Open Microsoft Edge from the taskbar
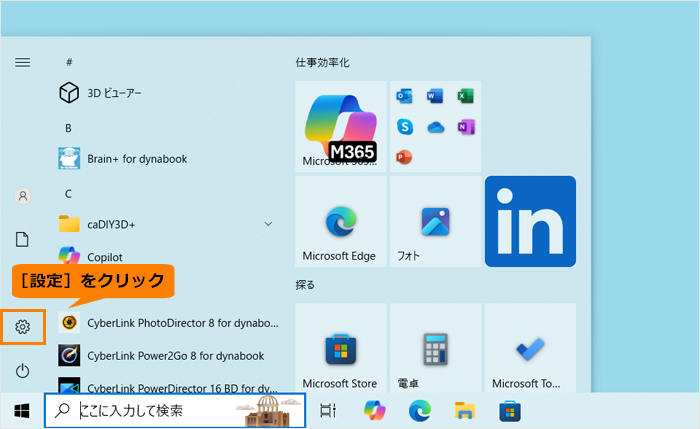Image resolution: width=700 pixels, height=429 pixels. point(420,411)
